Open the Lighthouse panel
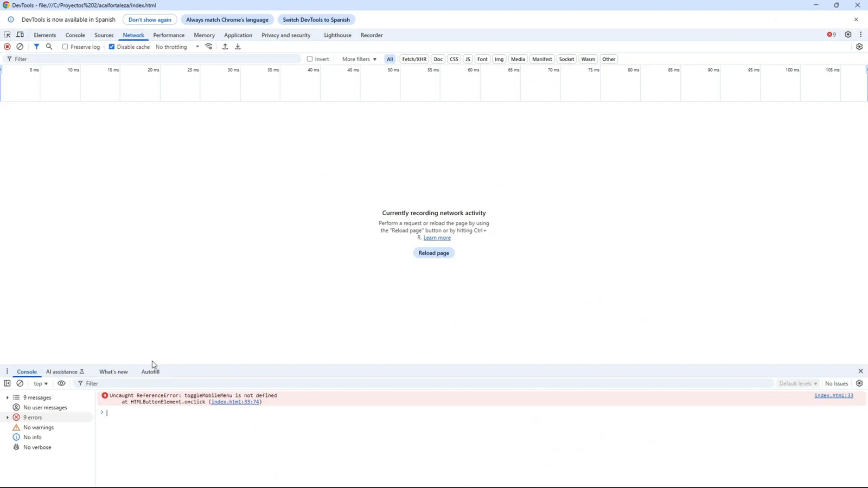 click(337, 35)
